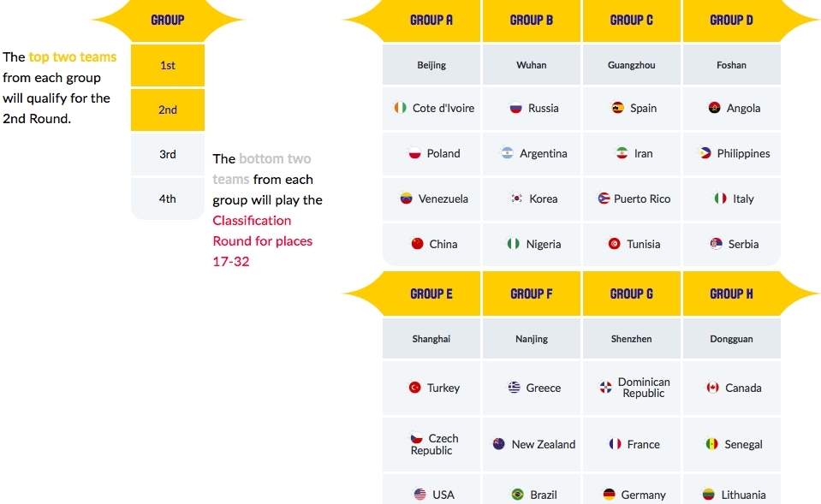Select the Group A header
Screen dimensions: 821x504
[431, 21]
